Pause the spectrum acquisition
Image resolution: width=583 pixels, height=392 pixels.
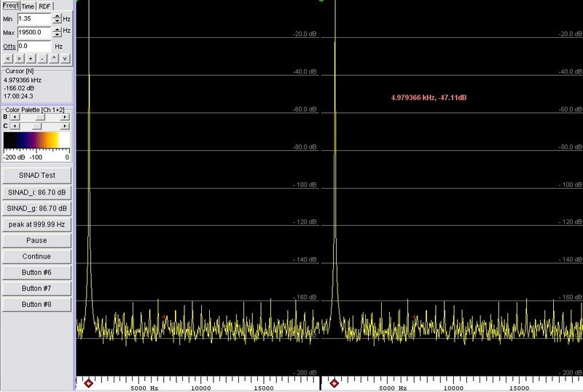(x=37, y=240)
